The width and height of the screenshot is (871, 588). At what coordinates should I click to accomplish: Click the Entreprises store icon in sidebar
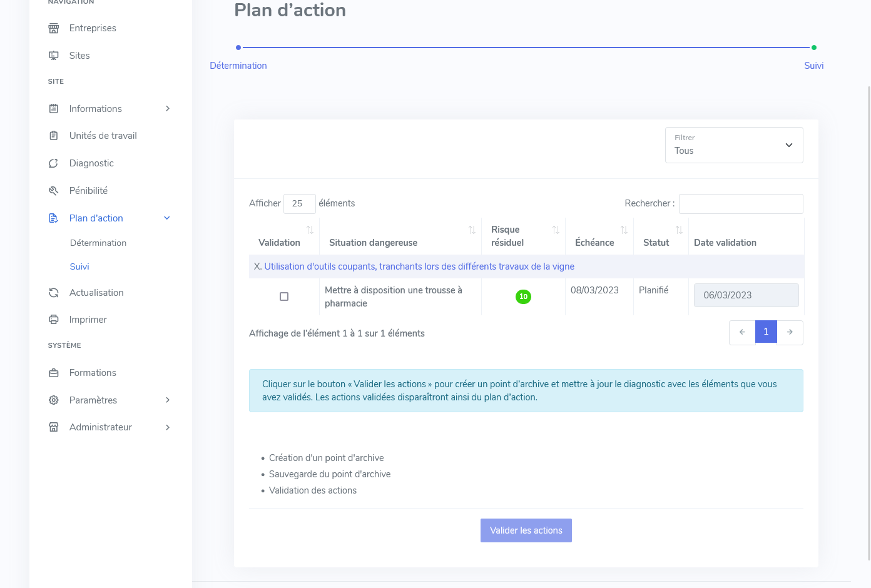[x=54, y=28]
